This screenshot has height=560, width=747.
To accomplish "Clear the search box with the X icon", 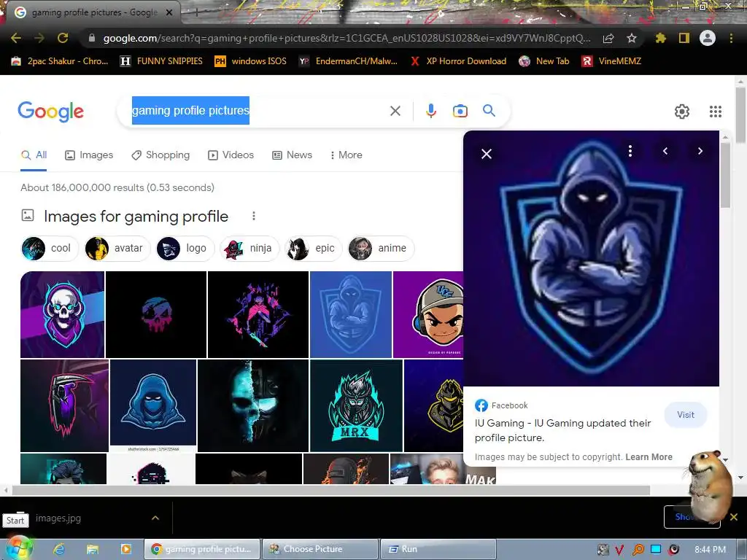I will [395, 111].
